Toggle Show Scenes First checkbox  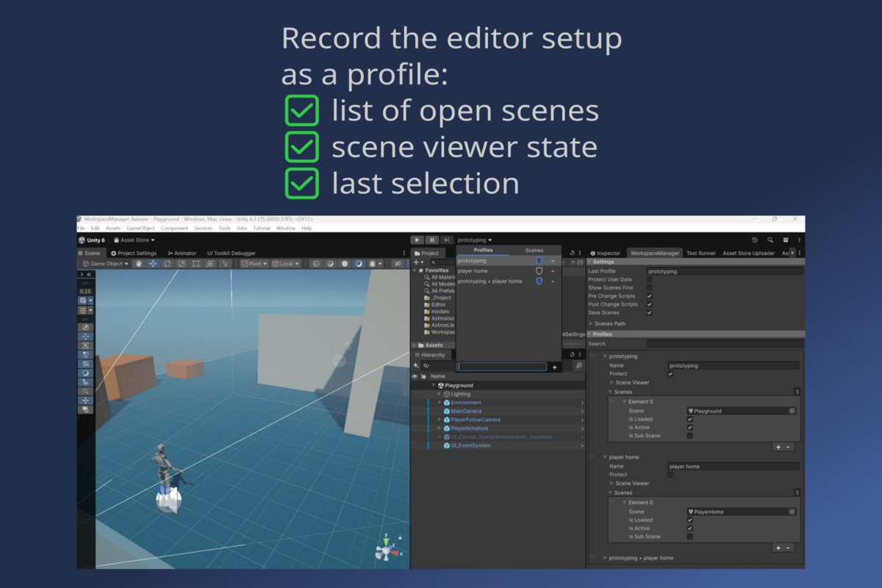(x=649, y=287)
